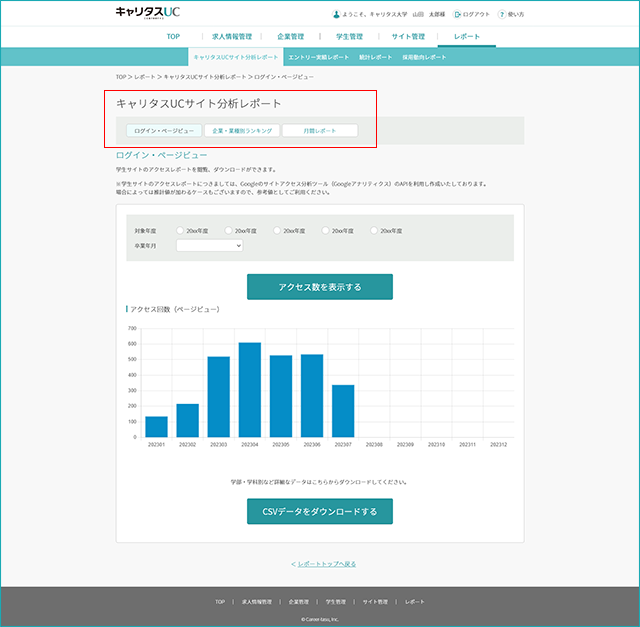This screenshot has width=640, height=627.
Task: Click レポート in the footer navigation
Action: click(x=415, y=602)
